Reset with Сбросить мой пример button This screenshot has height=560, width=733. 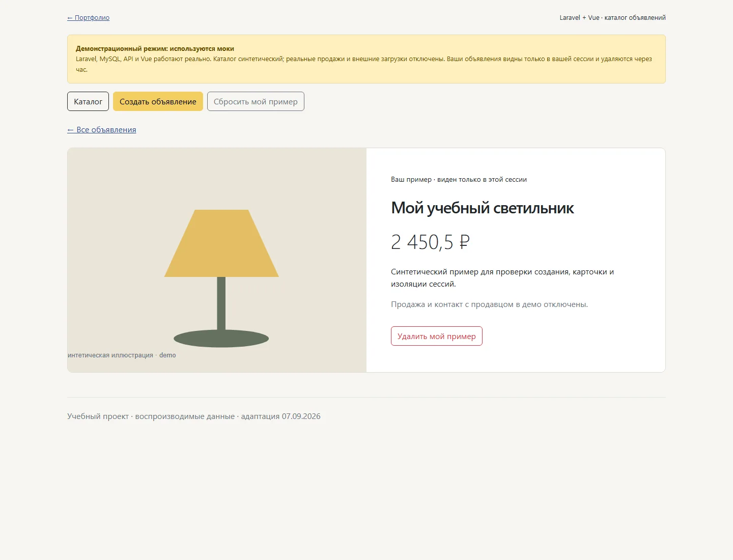click(256, 101)
